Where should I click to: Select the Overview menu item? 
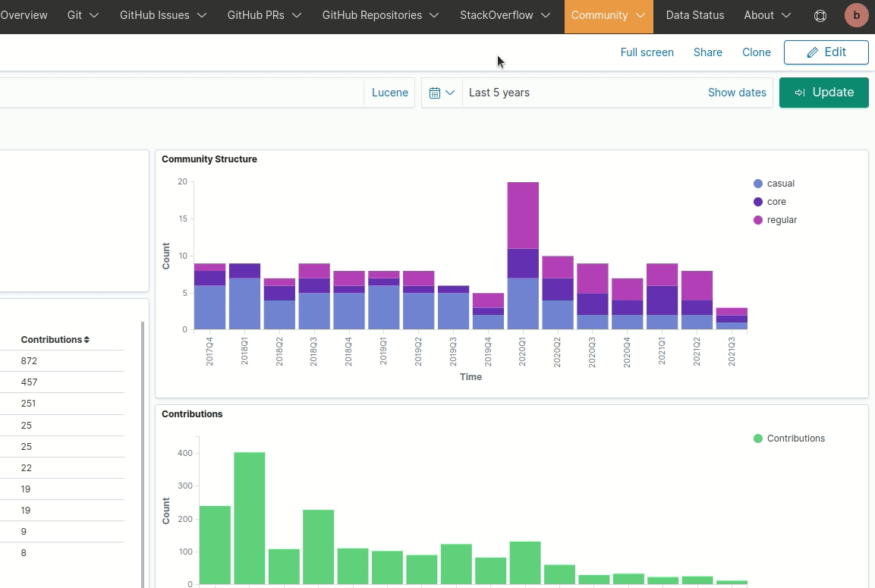point(24,14)
